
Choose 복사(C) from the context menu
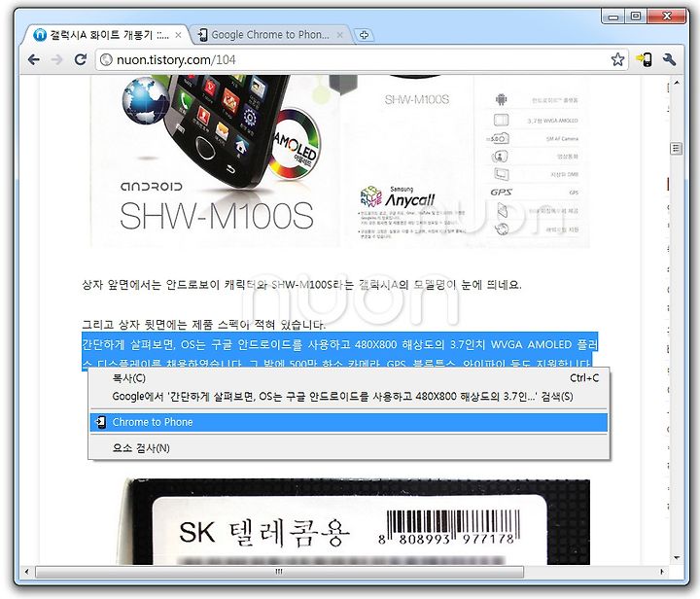pyautogui.click(x=349, y=378)
